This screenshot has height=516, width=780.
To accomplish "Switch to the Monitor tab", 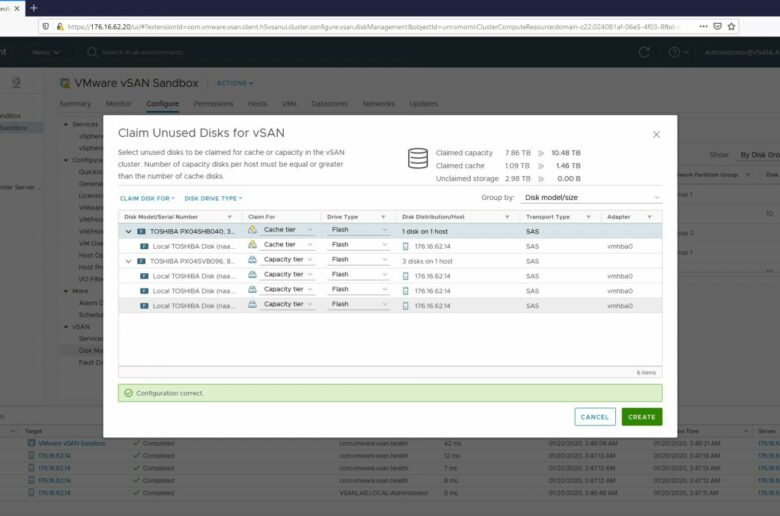I will tap(118, 103).
